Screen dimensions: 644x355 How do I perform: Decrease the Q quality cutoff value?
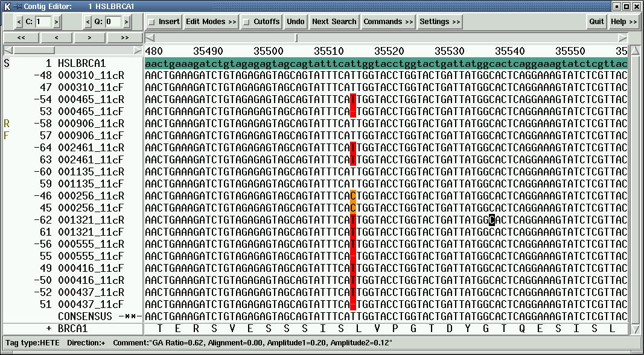[88, 22]
